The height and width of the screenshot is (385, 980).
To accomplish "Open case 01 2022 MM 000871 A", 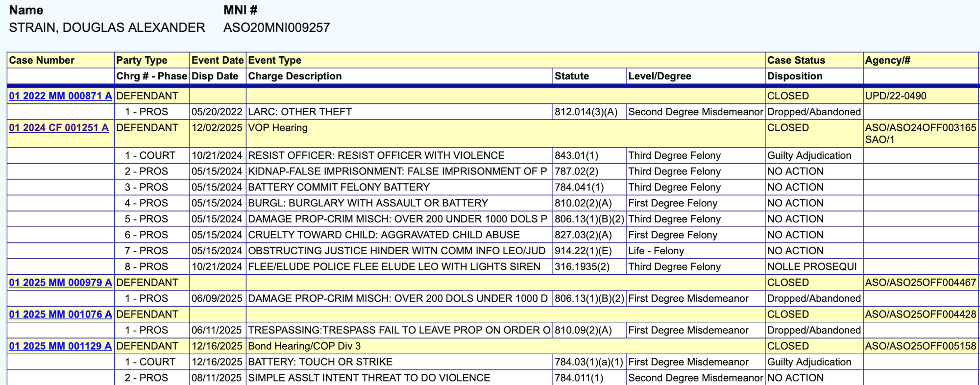I will tap(60, 96).
